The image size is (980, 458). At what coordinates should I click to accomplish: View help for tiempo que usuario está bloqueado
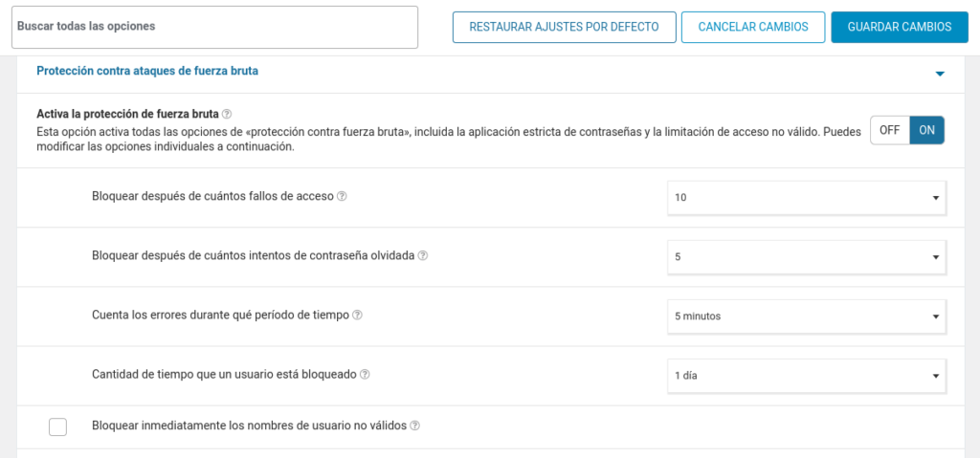(365, 374)
